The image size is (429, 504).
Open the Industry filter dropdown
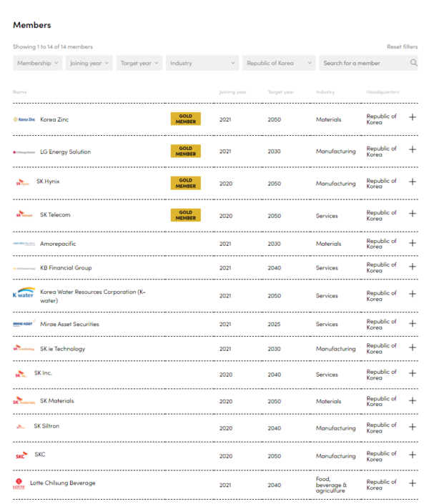[202, 63]
